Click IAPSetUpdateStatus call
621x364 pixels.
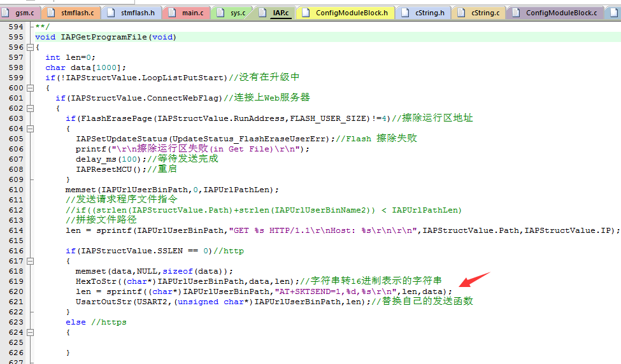[x=206, y=139]
